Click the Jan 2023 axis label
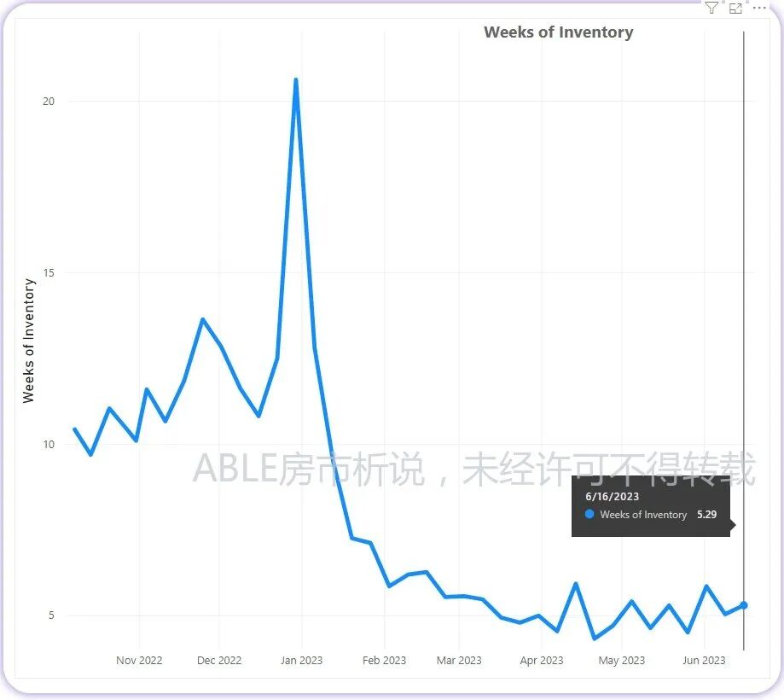784x700 pixels. (x=301, y=661)
